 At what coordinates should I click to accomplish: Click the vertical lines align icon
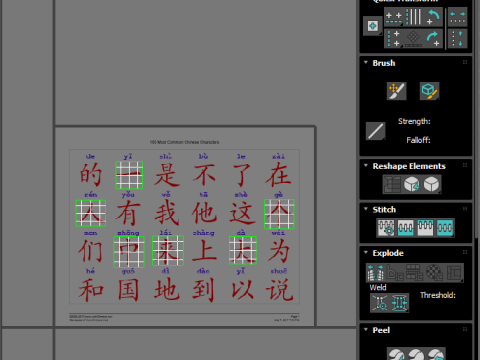(x=414, y=17)
